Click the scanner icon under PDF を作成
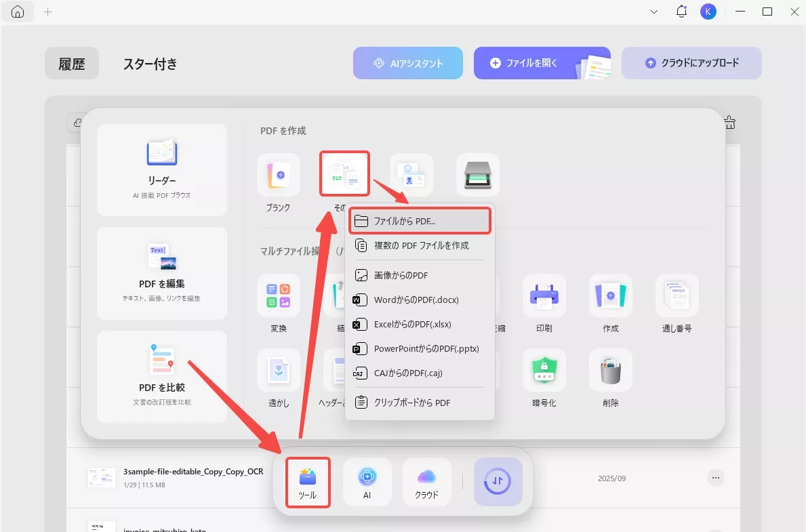Image resolution: width=806 pixels, height=532 pixels. coord(478,174)
